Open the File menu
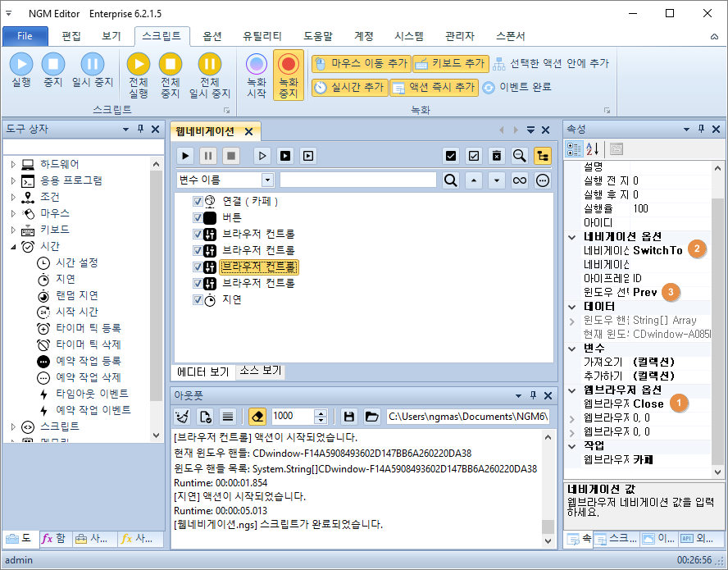Image resolution: width=728 pixels, height=570 pixels. [x=25, y=36]
